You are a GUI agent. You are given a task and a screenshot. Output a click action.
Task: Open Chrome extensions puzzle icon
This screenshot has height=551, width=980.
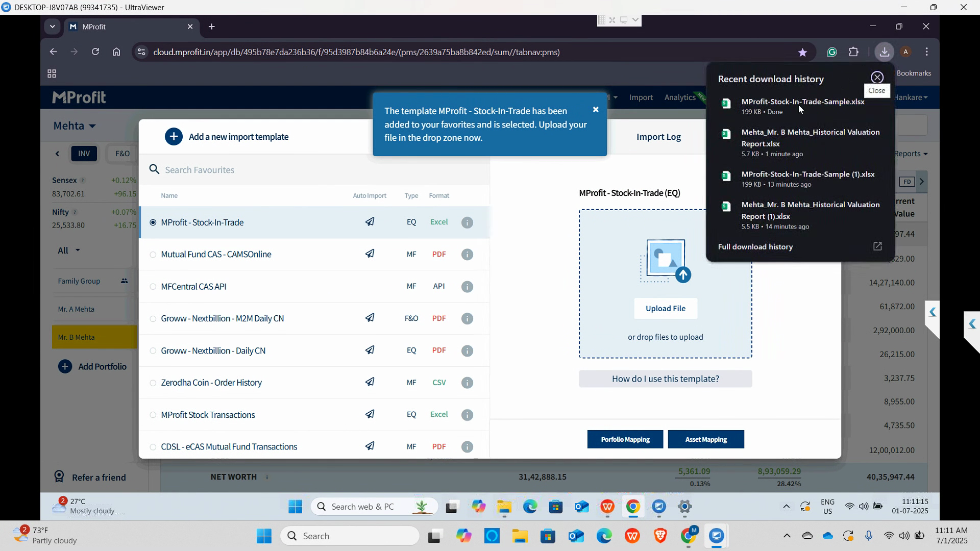click(853, 52)
